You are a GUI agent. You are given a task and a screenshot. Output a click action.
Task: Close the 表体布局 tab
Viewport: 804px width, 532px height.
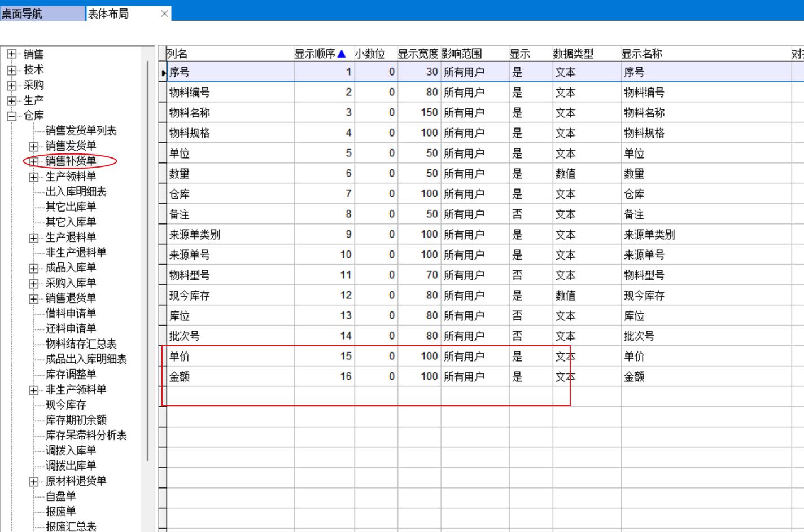click(164, 14)
